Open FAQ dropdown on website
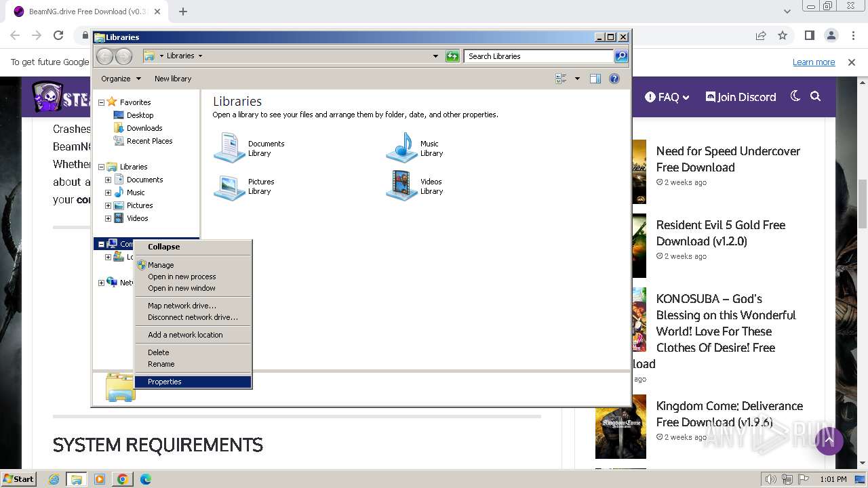The image size is (868, 488). click(667, 97)
